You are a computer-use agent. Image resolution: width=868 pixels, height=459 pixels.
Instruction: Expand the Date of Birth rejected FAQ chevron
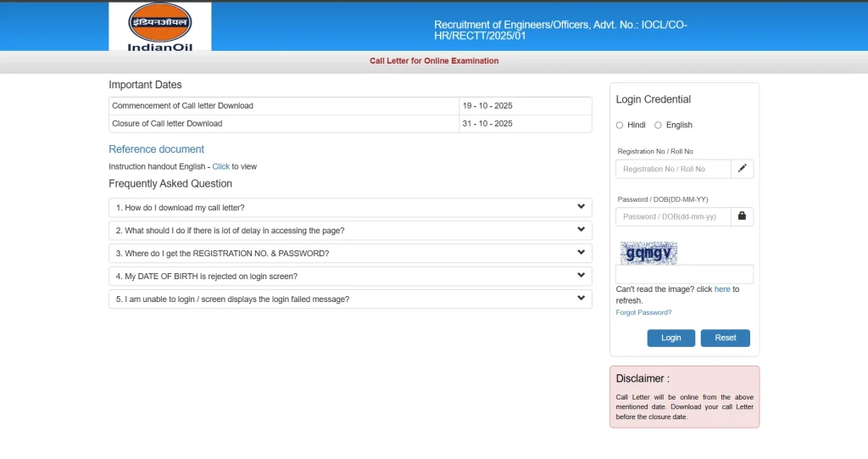[x=581, y=276]
